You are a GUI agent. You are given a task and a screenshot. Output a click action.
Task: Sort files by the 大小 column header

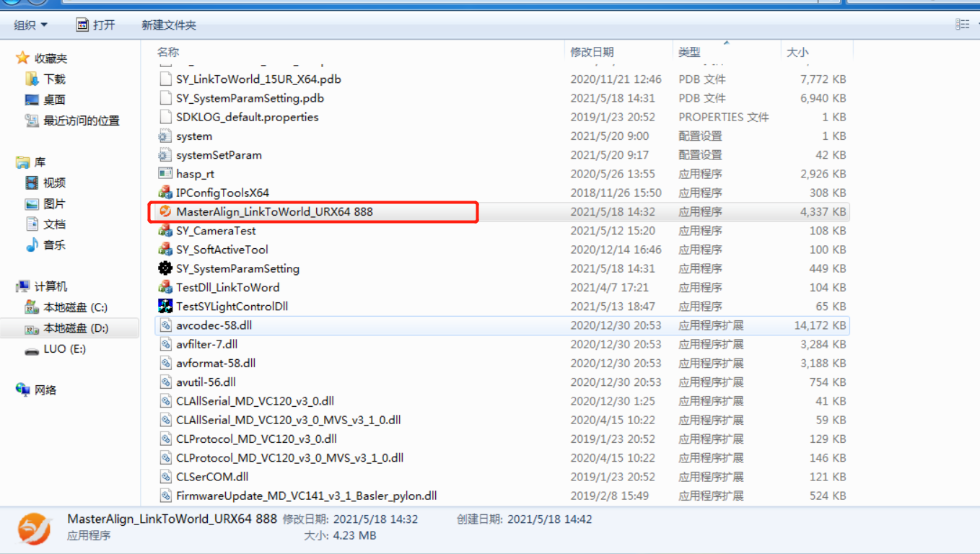coord(797,52)
